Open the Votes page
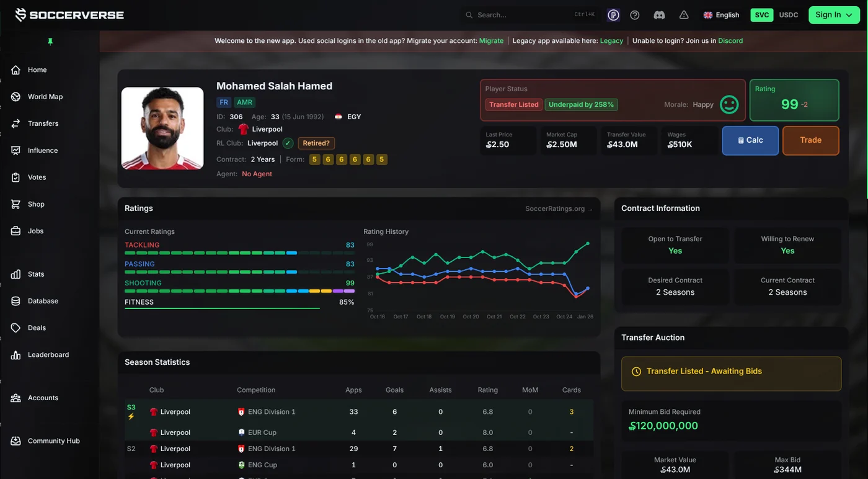Viewport: 868px width, 479px height. tap(37, 177)
